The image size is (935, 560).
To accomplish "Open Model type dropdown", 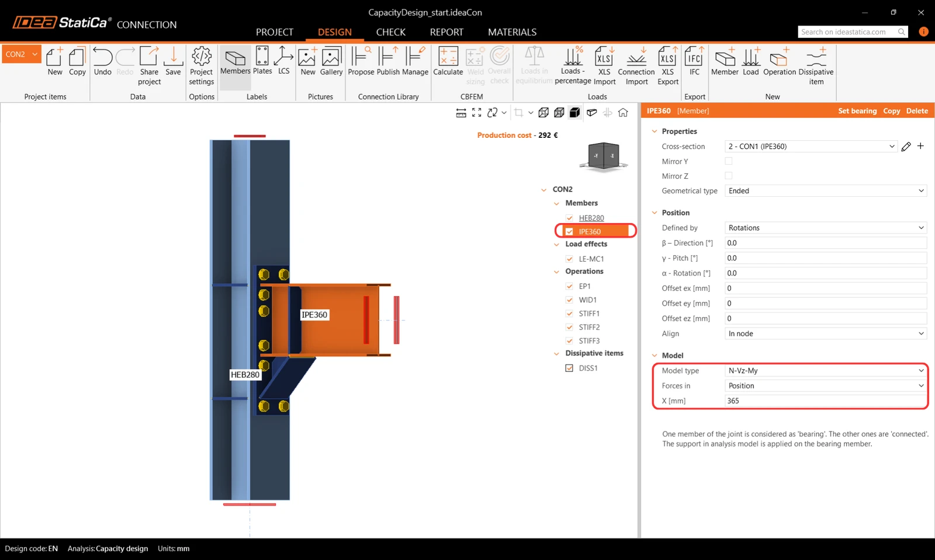I will (x=826, y=370).
